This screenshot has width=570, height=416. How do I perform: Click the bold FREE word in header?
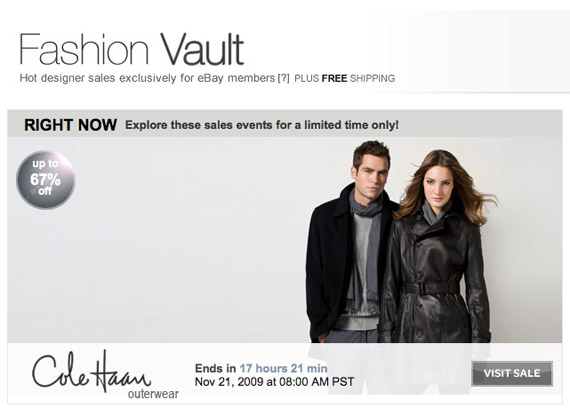pos(334,79)
